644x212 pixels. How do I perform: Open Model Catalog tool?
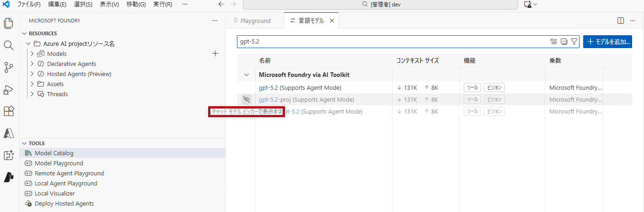coord(123,153)
